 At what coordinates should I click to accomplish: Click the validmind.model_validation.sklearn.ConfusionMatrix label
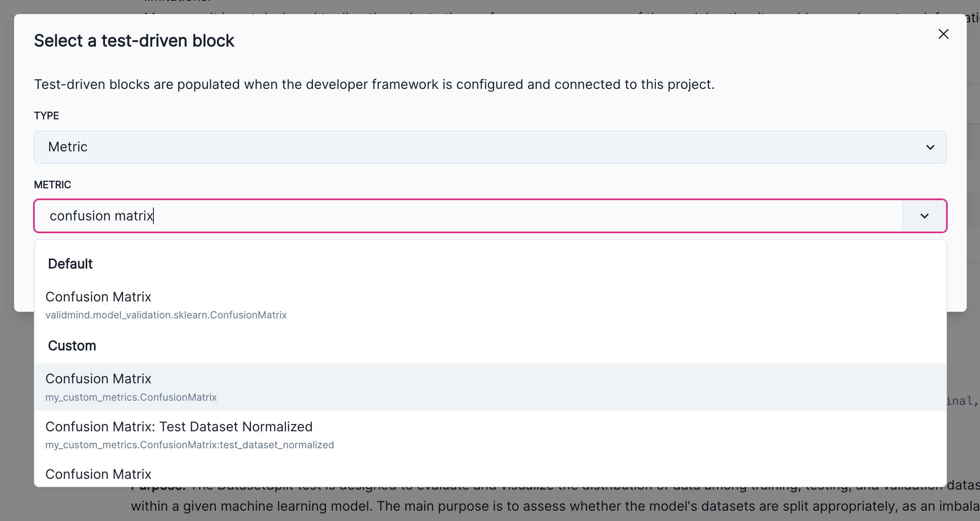pos(166,315)
